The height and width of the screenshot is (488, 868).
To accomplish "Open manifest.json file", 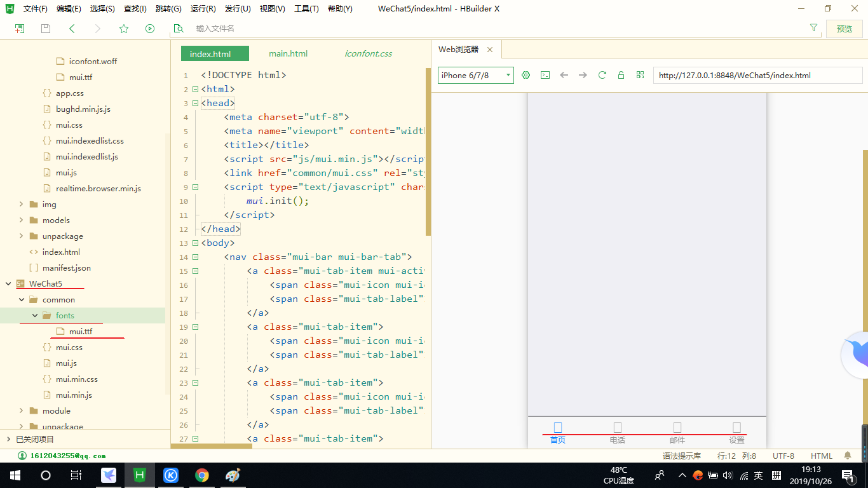I will pyautogui.click(x=67, y=268).
